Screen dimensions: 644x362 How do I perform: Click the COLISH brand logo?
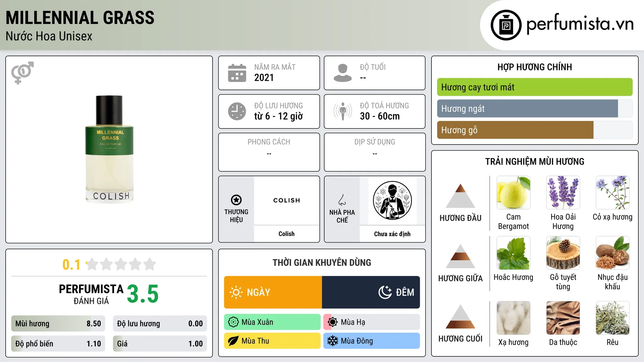[x=286, y=200]
